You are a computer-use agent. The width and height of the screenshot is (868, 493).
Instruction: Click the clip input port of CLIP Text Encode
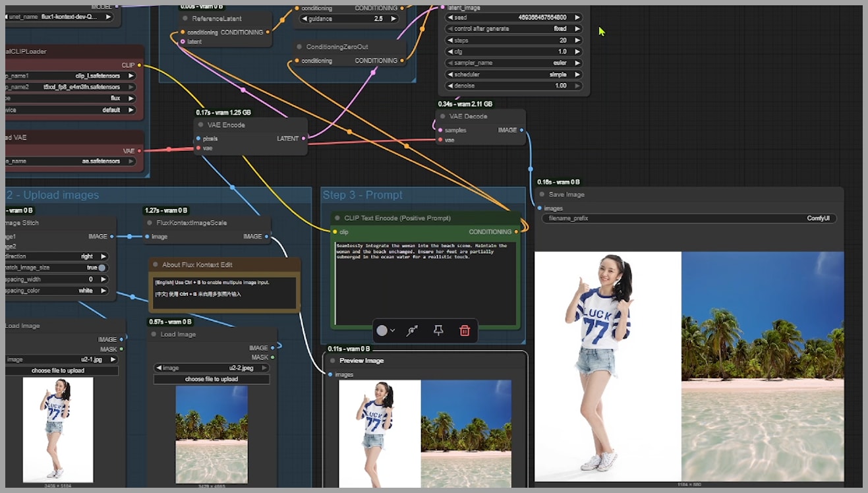pos(334,232)
